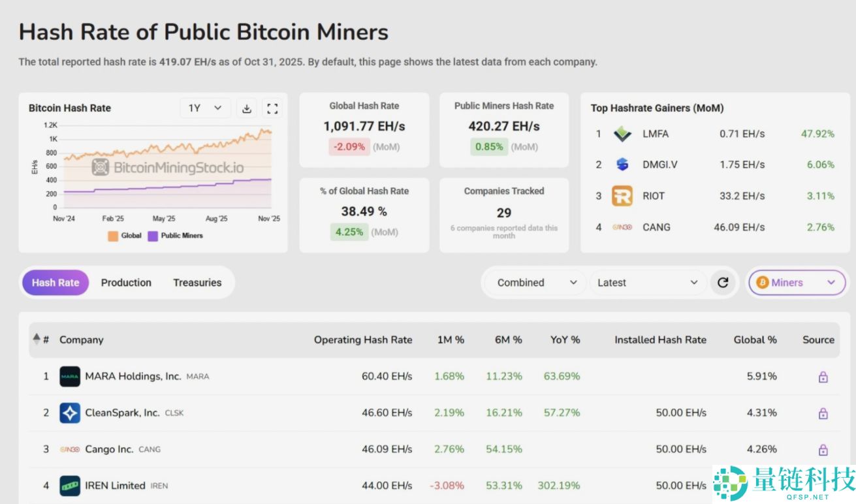Open the Combined dropdown
This screenshot has width=856, height=504.
[x=536, y=283]
